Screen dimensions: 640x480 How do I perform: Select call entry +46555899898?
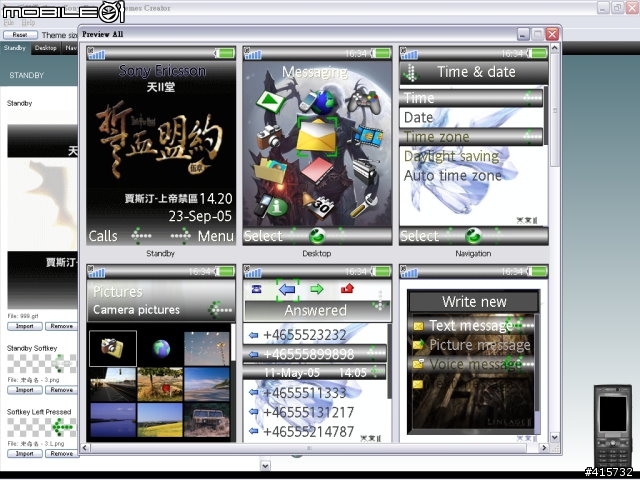pyautogui.click(x=315, y=354)
